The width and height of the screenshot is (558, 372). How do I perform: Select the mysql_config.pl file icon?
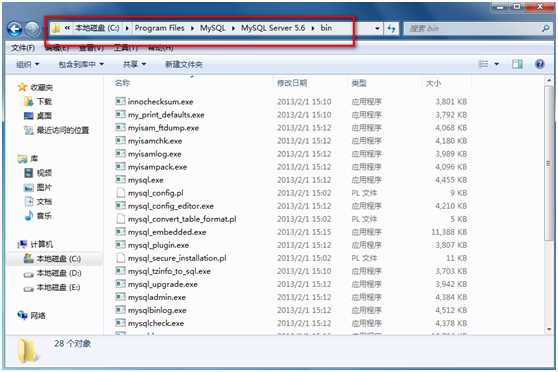(121, 193)
